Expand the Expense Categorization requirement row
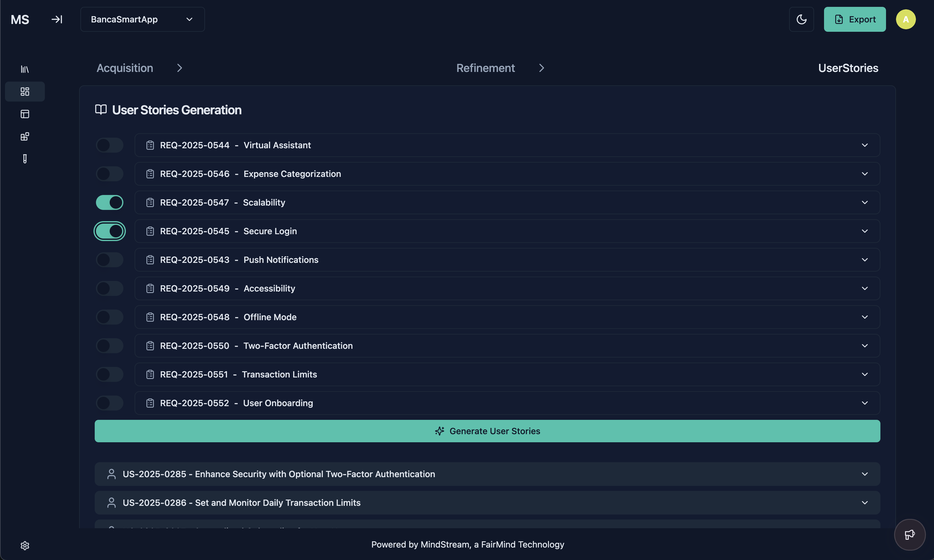Screen dimensions: 934x560 point(865,174)
